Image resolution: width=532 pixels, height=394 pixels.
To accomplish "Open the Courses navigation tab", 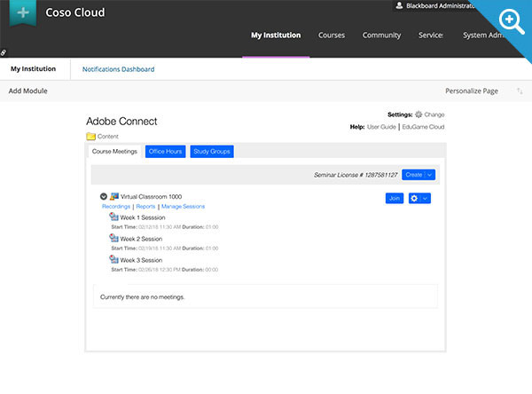I will point(332,35).
